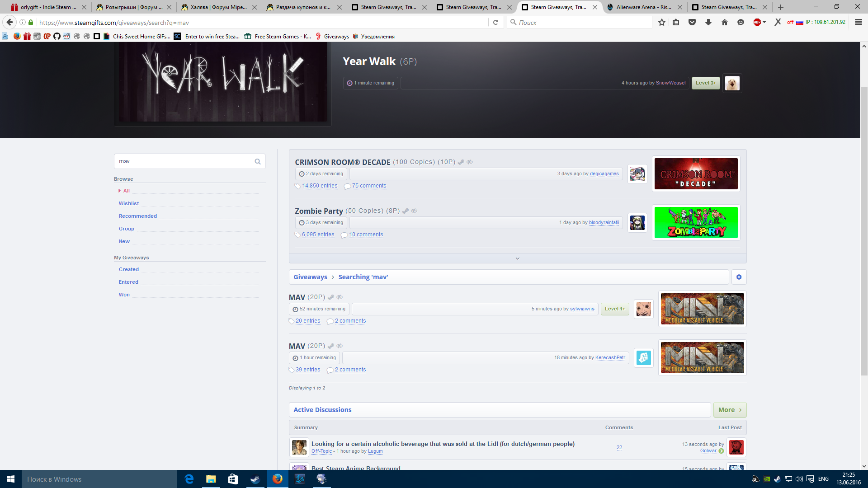Open the Entered giveaways list
868x488 pixels.
click(128, 282)
